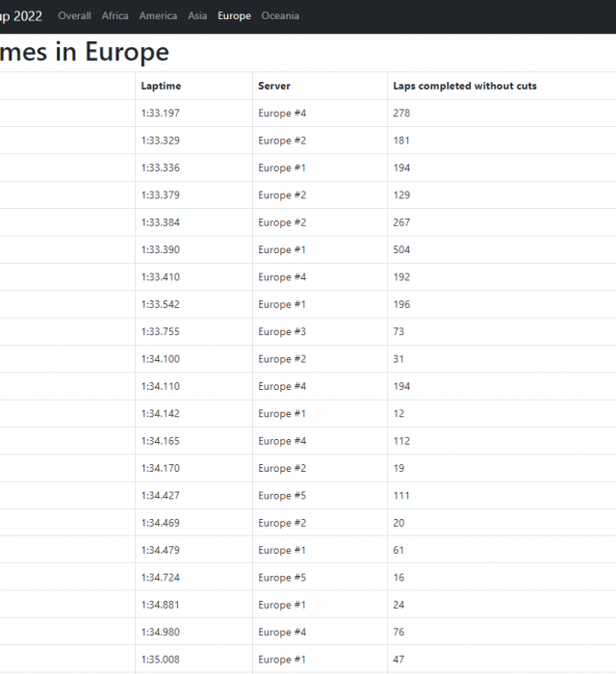Select the 278 laps completed value

click(x=401, y=114)
